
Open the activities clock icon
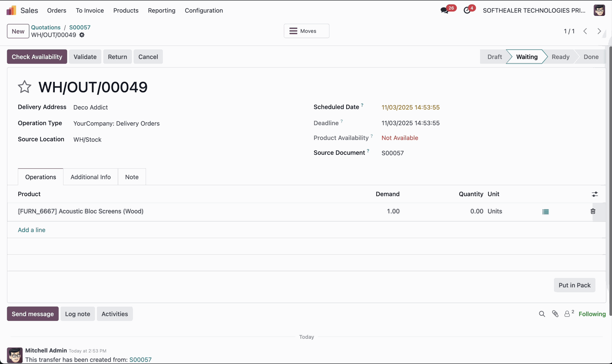tap(467, 10)
